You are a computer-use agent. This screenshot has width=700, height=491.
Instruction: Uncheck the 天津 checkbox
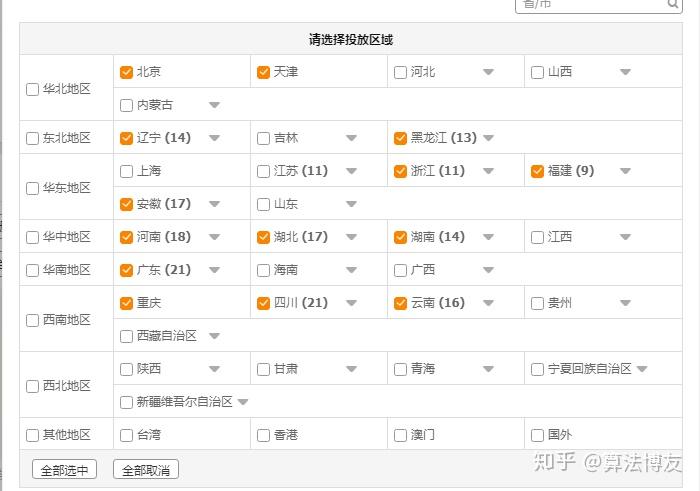pyautogui.click(x=264, y=72)
